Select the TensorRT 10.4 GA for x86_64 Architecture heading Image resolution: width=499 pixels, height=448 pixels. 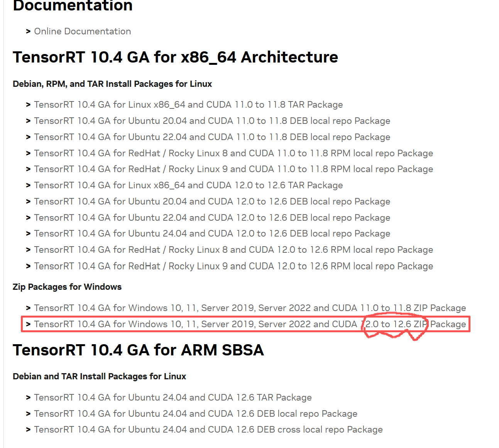tap(176, 57)
